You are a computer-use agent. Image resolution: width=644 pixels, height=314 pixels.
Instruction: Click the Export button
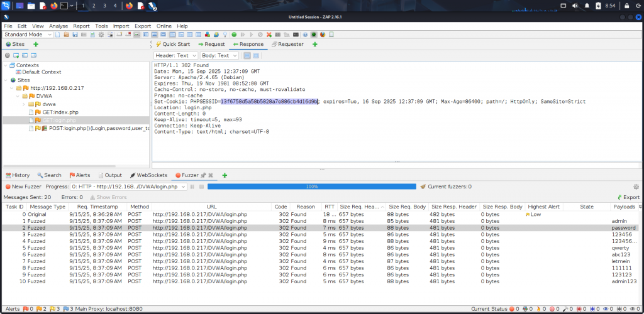point(628,197)
